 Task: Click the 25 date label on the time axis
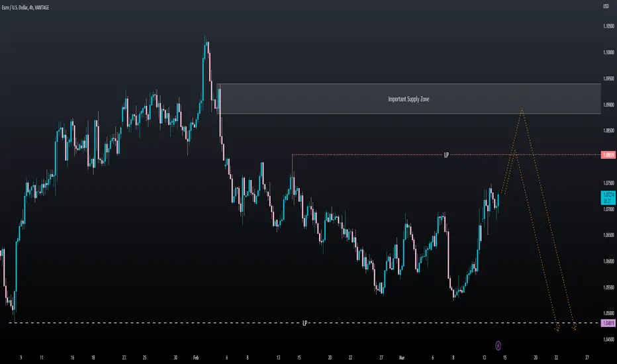pyautogui.click(x=144, y=357)
